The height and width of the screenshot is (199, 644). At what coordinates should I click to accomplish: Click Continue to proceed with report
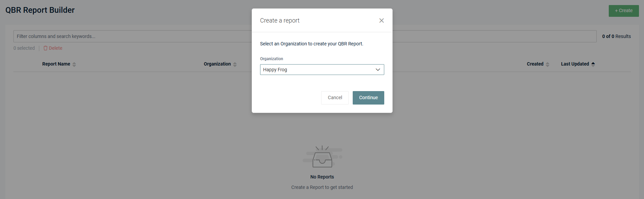pyautogui.click(x=368, y=98)
